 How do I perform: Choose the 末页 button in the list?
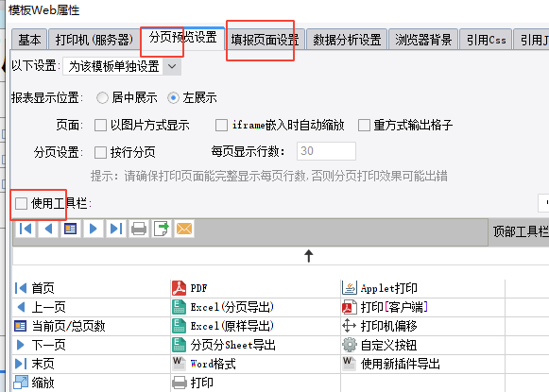34,364
